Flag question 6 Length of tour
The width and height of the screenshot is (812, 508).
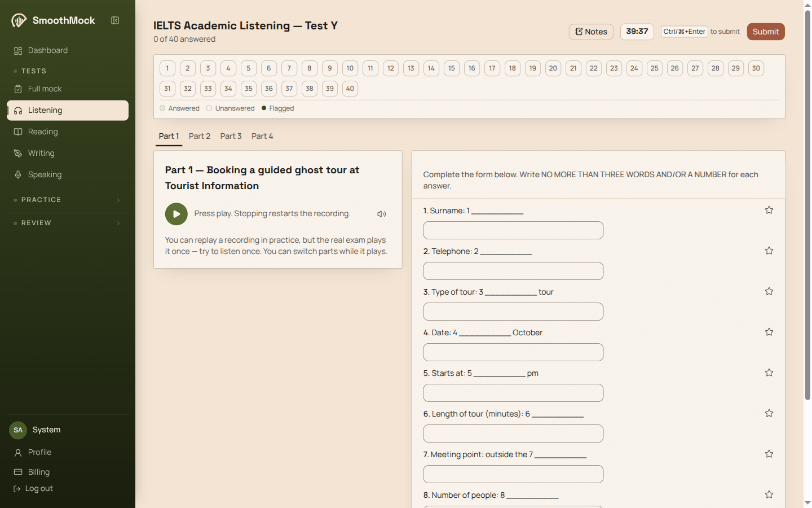tap(769, 413)
